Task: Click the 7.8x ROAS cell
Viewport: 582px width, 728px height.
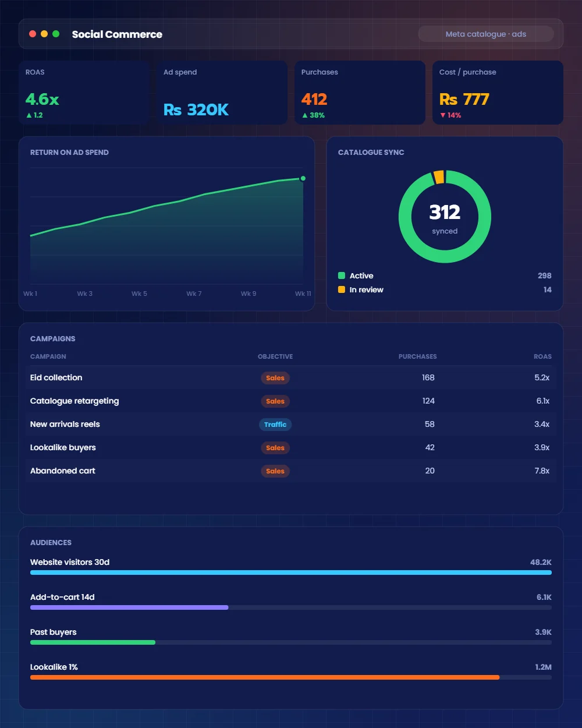Action: pos(542,471)
